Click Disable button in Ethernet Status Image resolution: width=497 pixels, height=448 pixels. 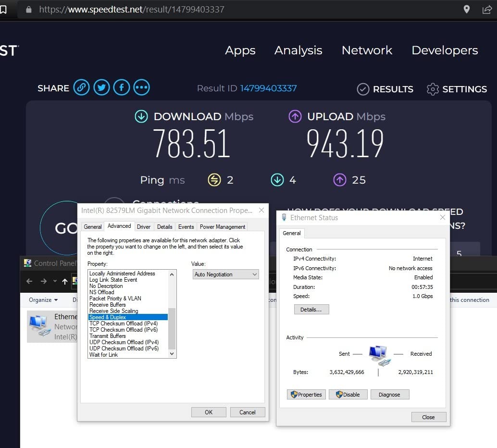pos(348,395)
